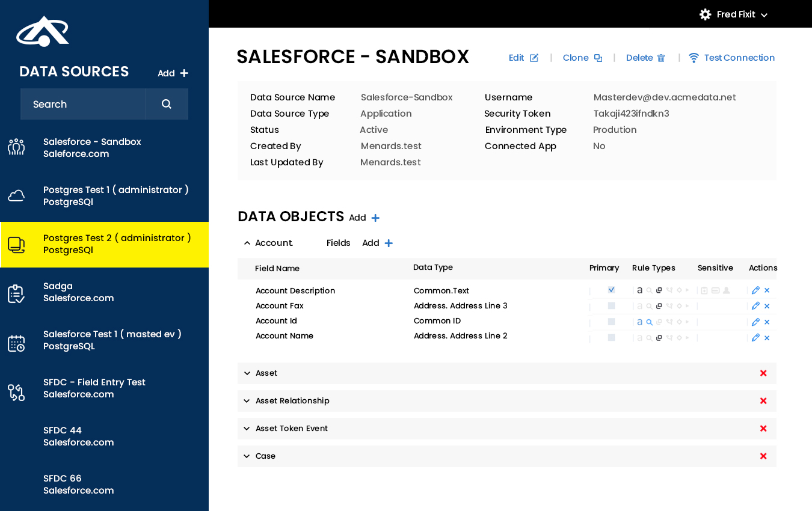
Task: Click the calendar icon beside Salesforce Test 1
Action: point(16,343)
